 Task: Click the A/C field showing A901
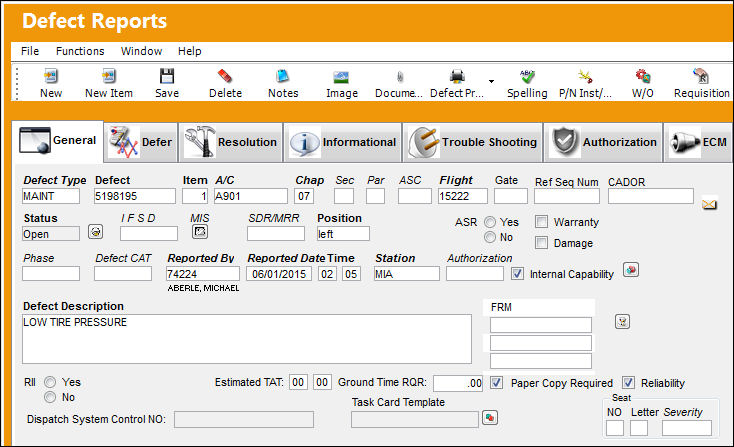[x=250, y=196]
